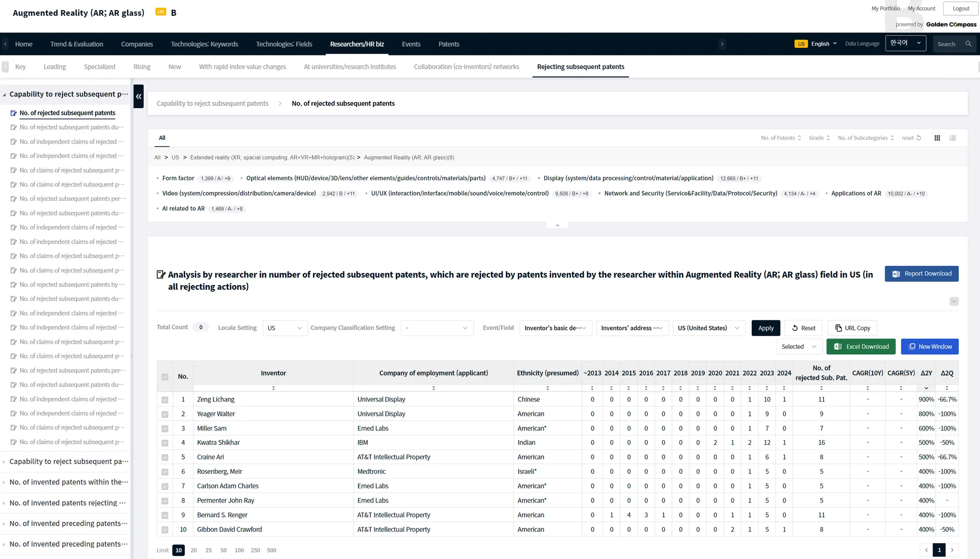This screenshot has height=559, width=980.
Task: Sort table by the Inventor column
Action: click(273, 388)
